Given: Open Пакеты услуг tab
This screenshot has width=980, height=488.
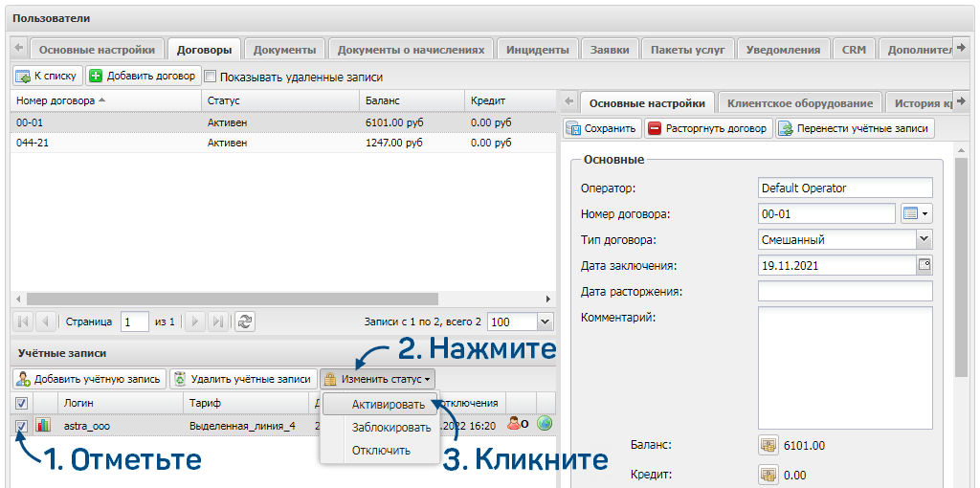Looking at the screenshot, I should 687,50.
